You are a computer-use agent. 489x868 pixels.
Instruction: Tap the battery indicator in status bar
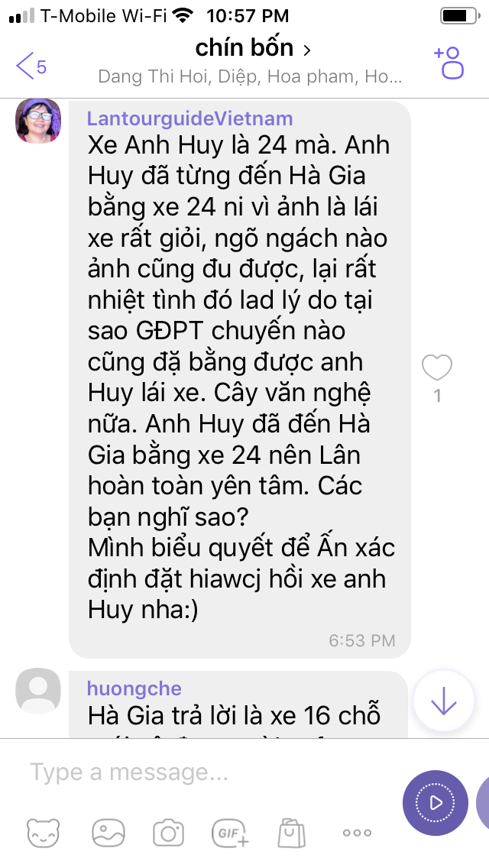[459, 16]
